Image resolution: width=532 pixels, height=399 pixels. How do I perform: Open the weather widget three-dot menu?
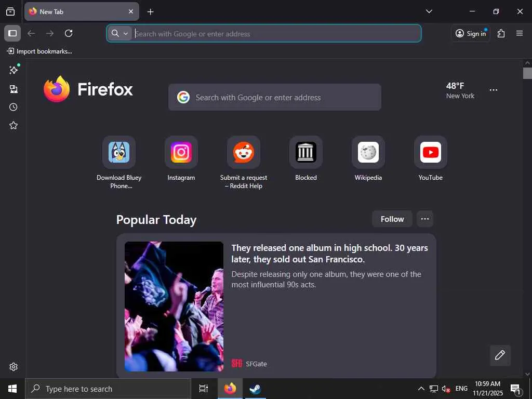pos(494,90)
